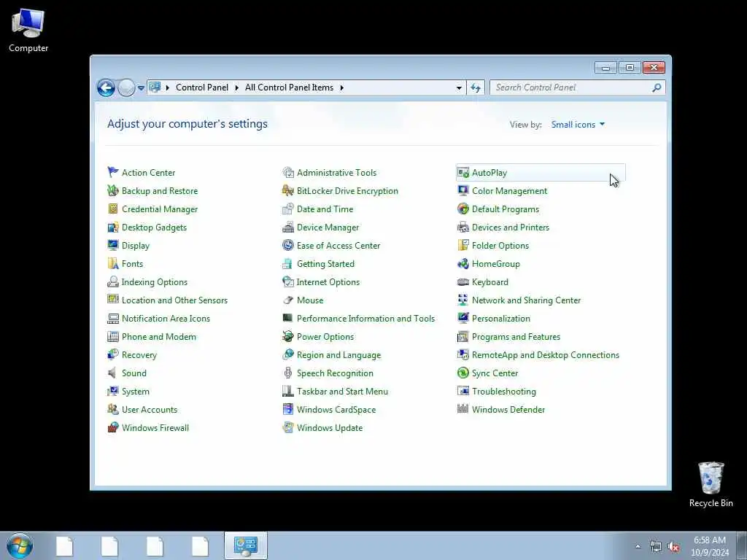Open the Keyboard icon
The image size is (747, 560).
click(x=463, y=282)
